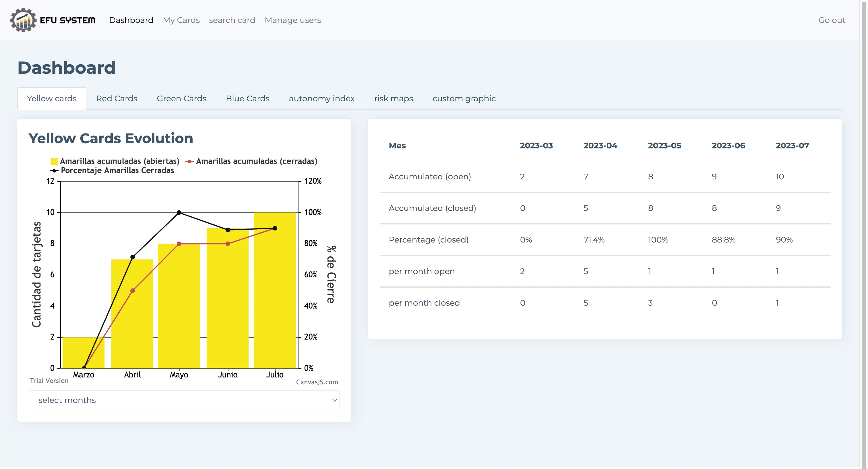This screenshot has height=469, width=868.
Task: Go to My Cards page
Action: pos(181,20)
